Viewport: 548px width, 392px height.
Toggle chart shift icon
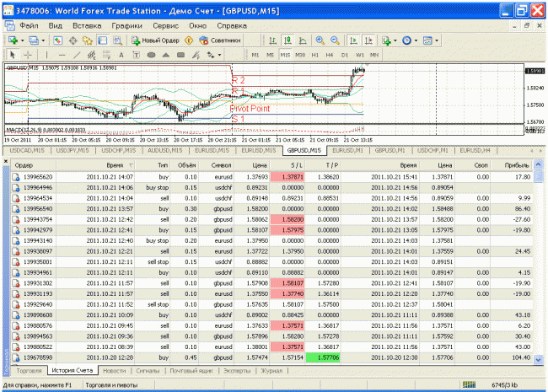pyautogui.click(x=368, y=40)
